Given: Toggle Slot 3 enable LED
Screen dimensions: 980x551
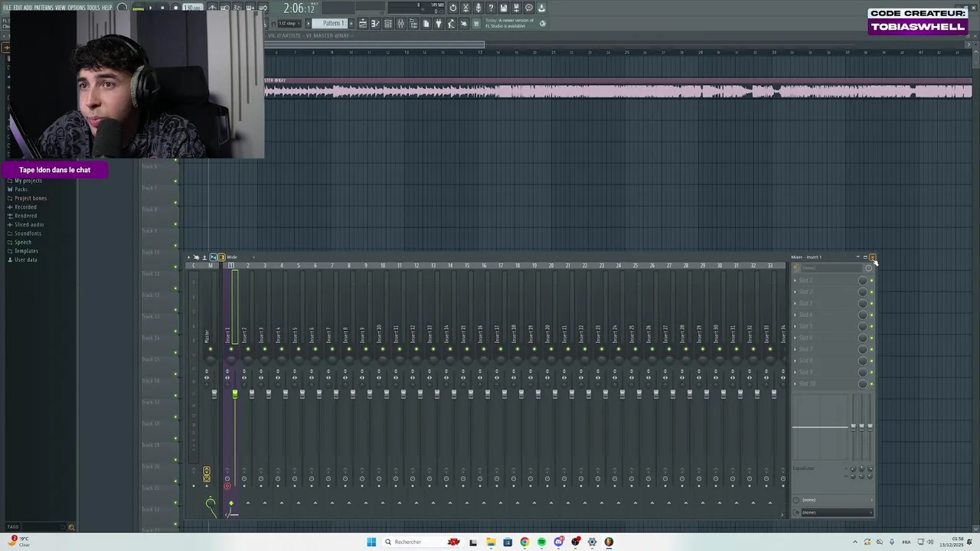Looking at the screenshot, I should point(871,303).
